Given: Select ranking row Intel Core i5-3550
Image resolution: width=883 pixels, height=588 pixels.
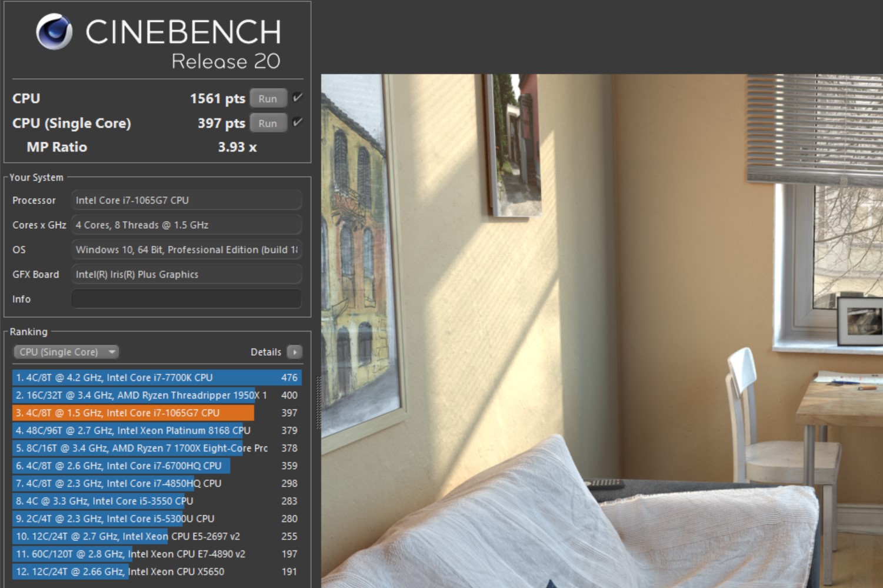Looking at the screenshot, I should point(157,501).
